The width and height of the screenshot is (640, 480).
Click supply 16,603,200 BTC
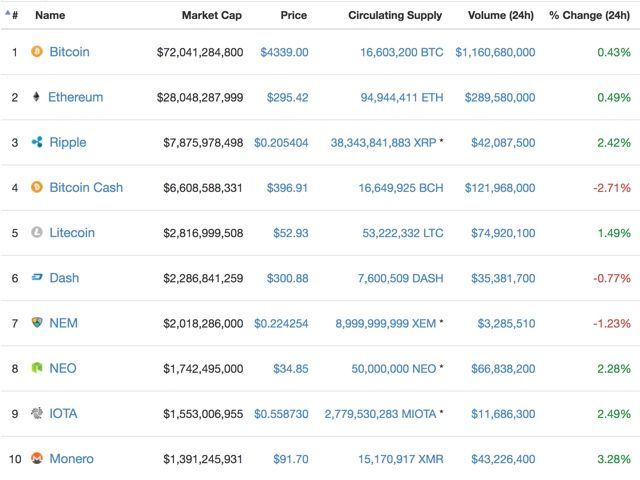(x=402, y=52)
